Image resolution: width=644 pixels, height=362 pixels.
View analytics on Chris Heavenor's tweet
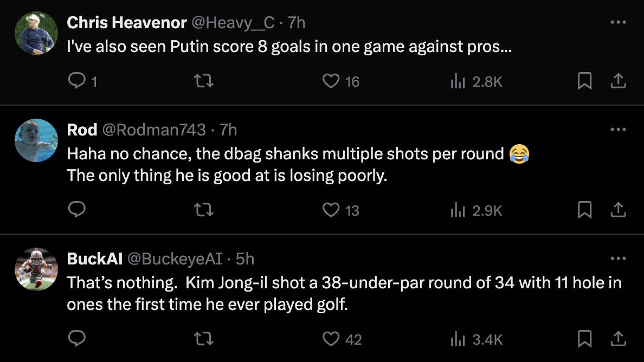pos(458,81)
